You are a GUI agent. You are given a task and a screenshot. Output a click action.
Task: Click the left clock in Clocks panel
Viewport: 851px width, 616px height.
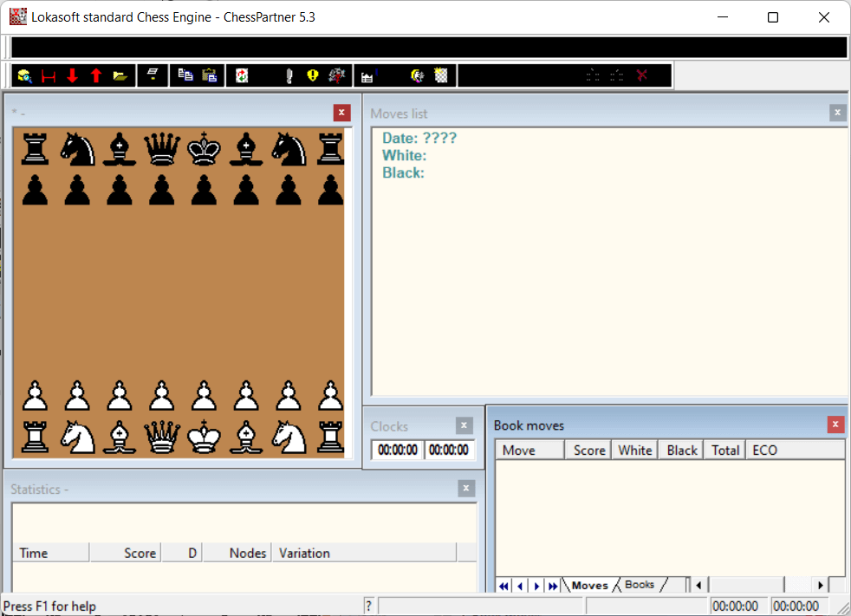[x=397, y=450]
